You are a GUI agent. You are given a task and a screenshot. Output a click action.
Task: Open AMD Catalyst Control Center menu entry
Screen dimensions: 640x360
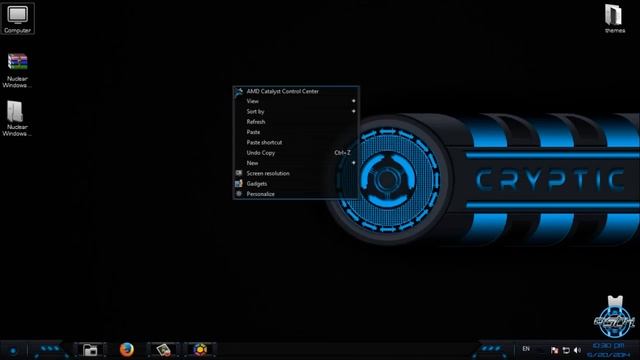pos(296,91)
